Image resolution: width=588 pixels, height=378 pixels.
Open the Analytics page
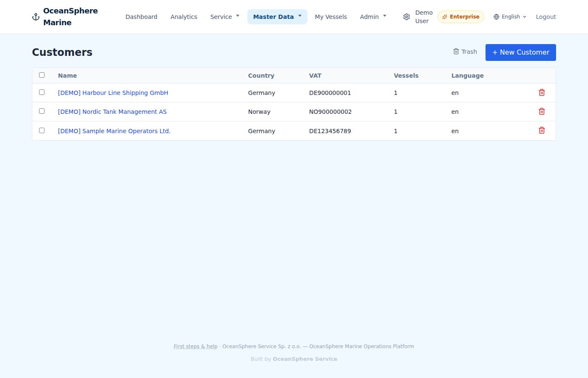(x=184, y=17)
